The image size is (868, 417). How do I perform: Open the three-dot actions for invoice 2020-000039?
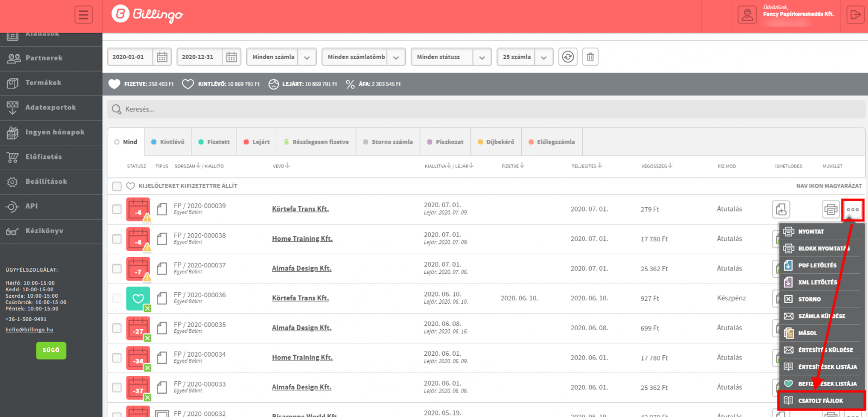click(x=853, y=209)
